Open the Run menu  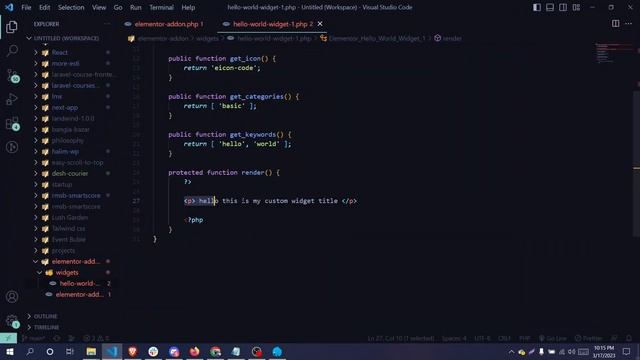136,7
